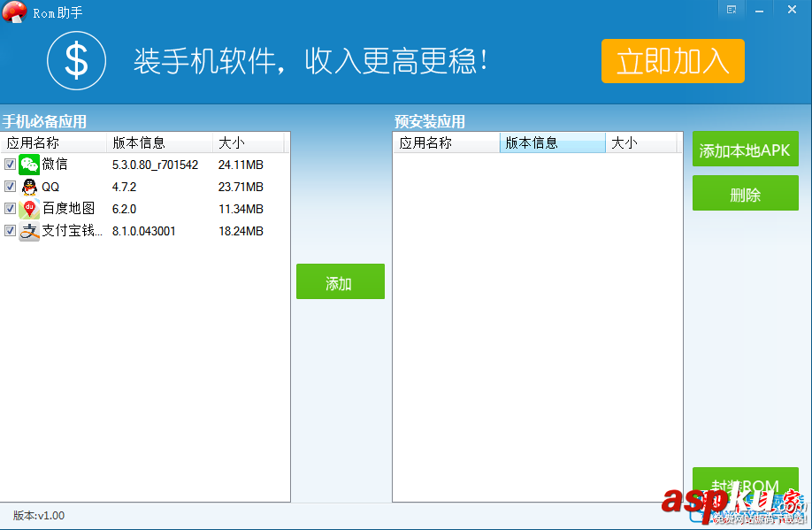Click size 18.24MB cell
Image resolution: width=812 pixels, height=530 pixels.
241,231
